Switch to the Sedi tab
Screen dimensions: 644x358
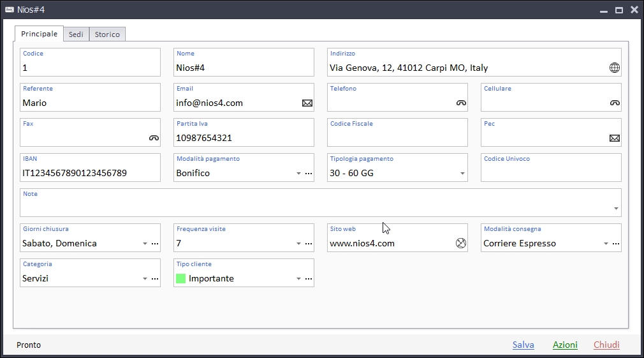(76, 34)
